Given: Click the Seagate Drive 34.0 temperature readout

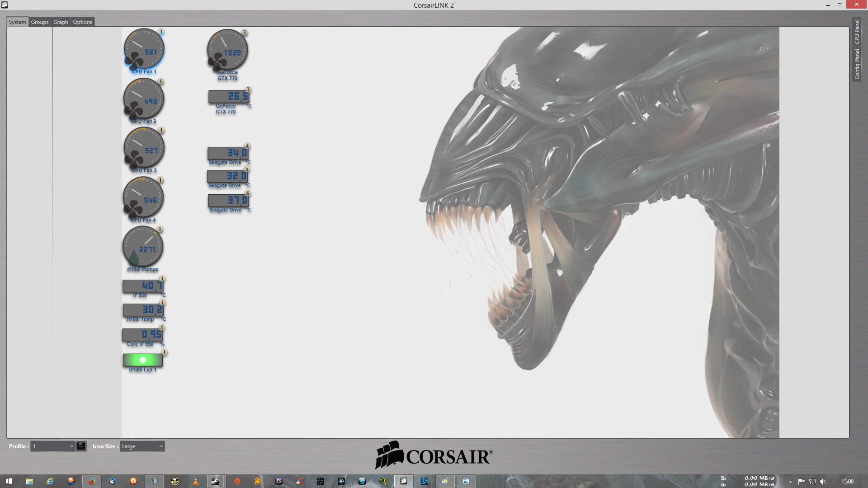Looking at the screenshot, I should point(228,153).
